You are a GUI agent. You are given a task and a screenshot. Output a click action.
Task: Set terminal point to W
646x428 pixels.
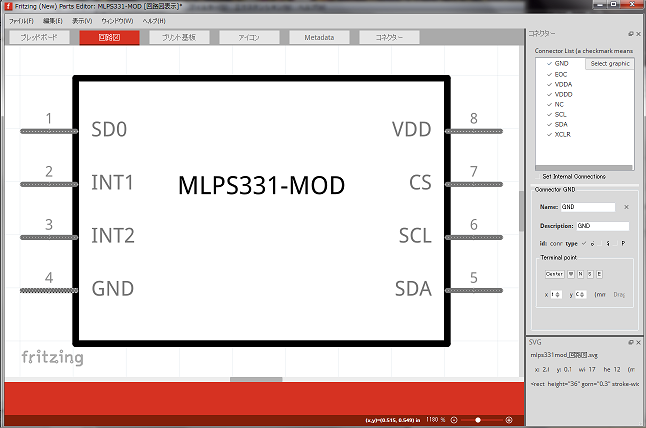point(571,274)
